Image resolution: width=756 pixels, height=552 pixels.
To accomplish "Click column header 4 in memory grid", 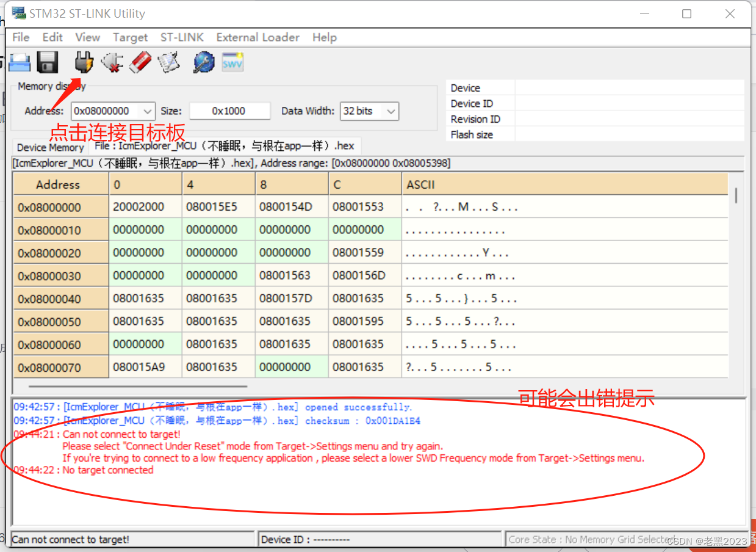I will click(218, 184).
